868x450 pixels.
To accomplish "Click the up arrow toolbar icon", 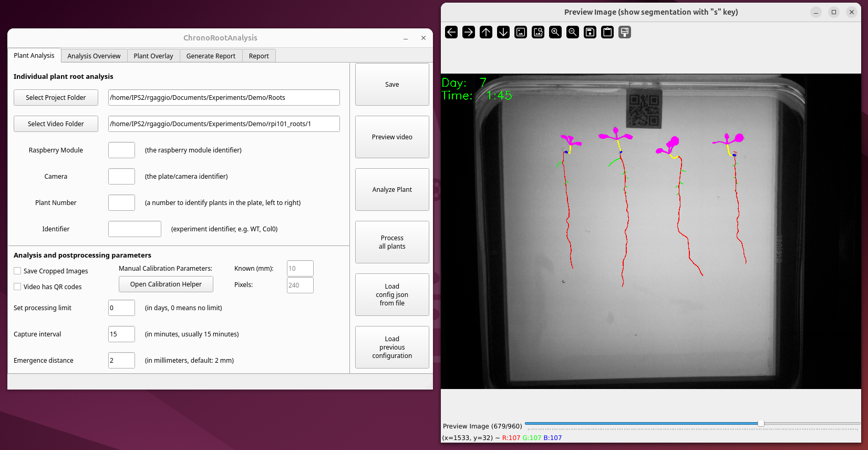I will tap(486, 32).
